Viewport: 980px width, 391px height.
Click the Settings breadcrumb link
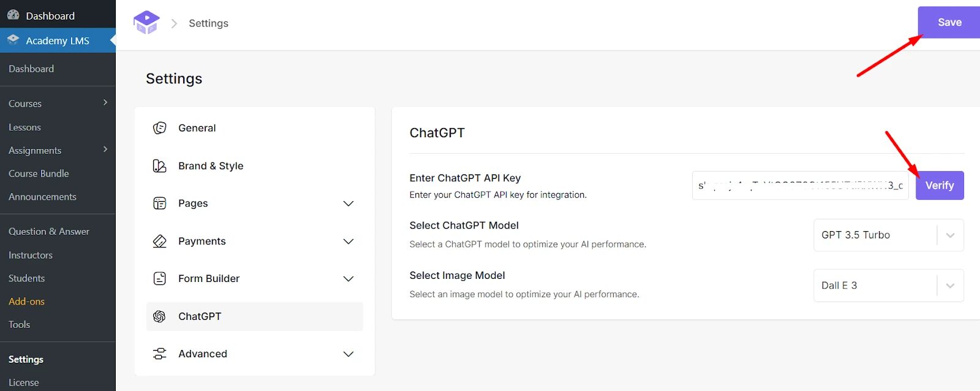(x=208, y=23)
